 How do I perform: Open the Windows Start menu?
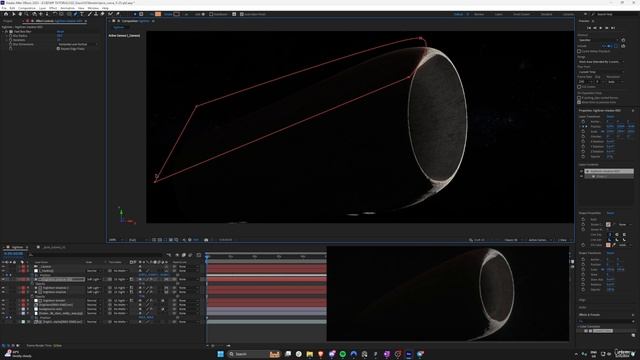[x=220, y=354]
